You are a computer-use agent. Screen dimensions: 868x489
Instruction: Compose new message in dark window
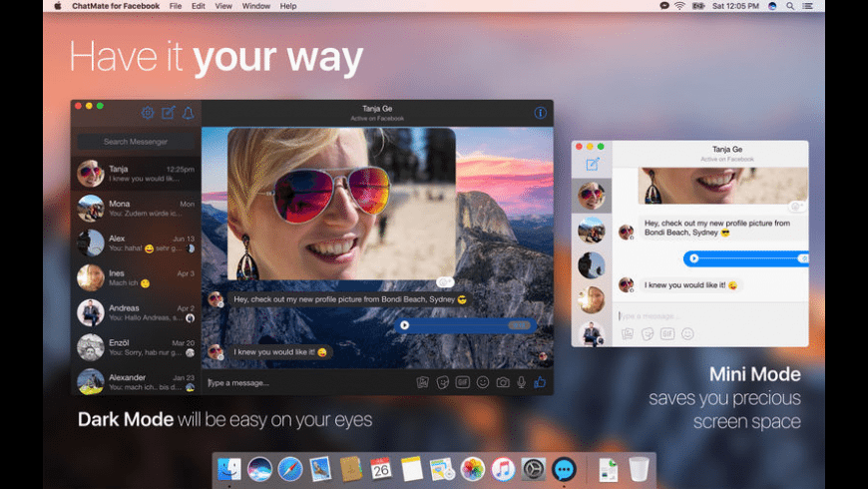(169, 113)
